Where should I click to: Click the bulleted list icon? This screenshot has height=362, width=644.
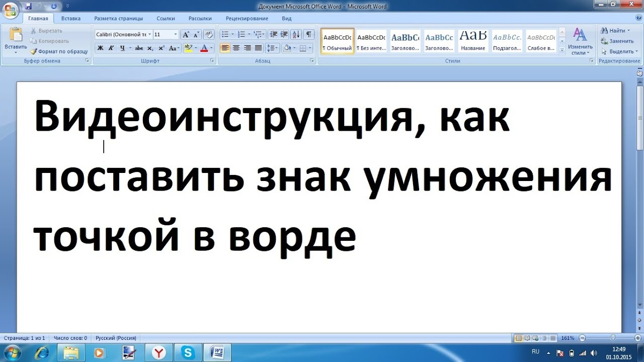[x=225, y=35]
